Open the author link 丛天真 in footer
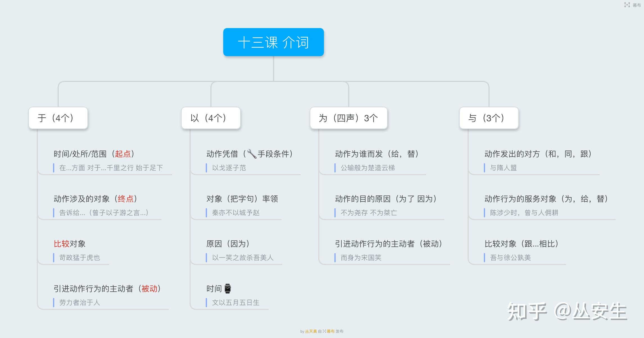This screenshot has height=338, width=644. pyautogui.click(x=311, y=331)
